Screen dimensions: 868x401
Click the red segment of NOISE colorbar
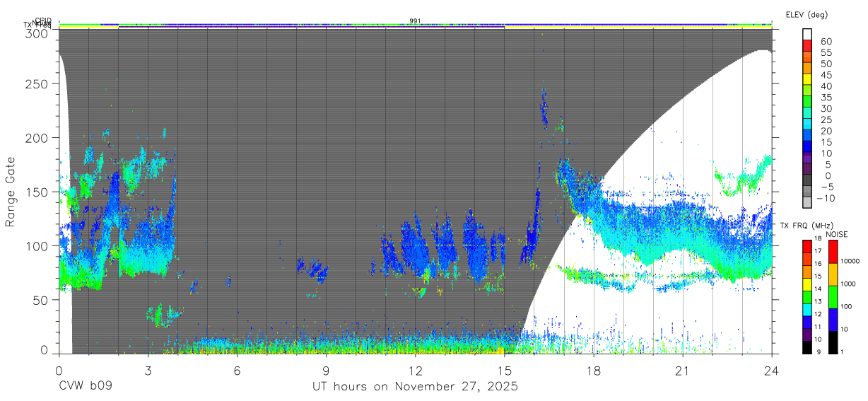[833, 251]
